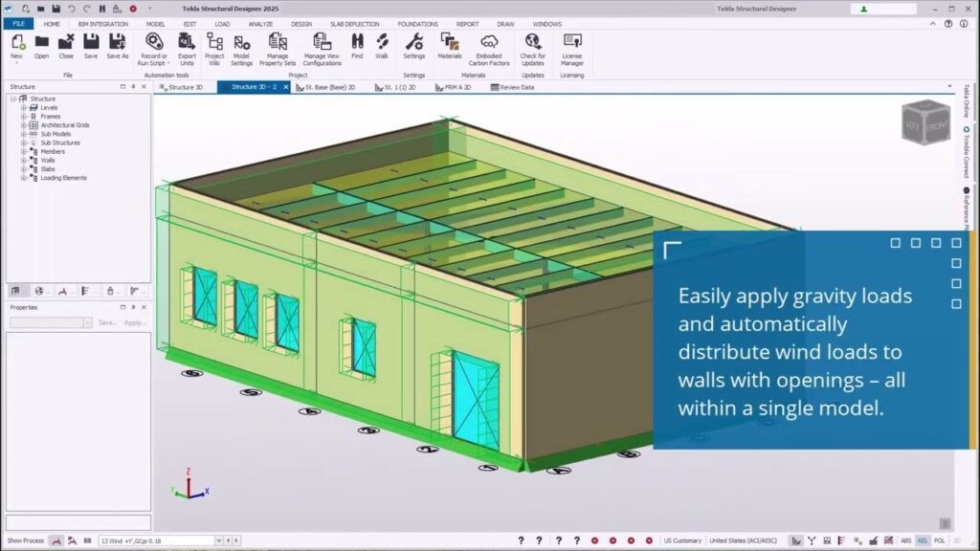Toggle the active Show Process view icon

pos(56,540)
